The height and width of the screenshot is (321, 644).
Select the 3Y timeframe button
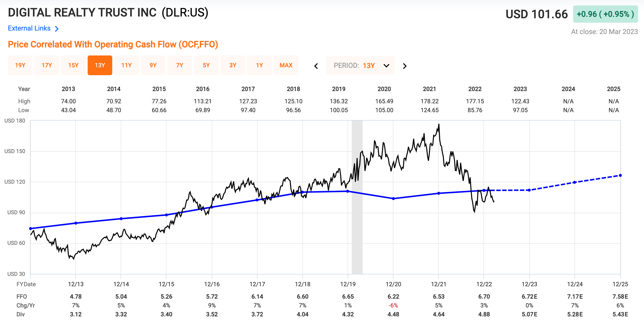[x=233, y=65]
